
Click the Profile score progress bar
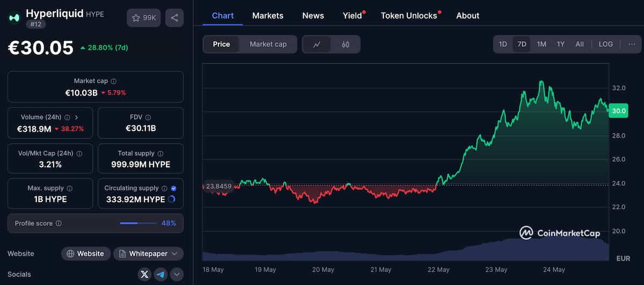coord(138,223)
